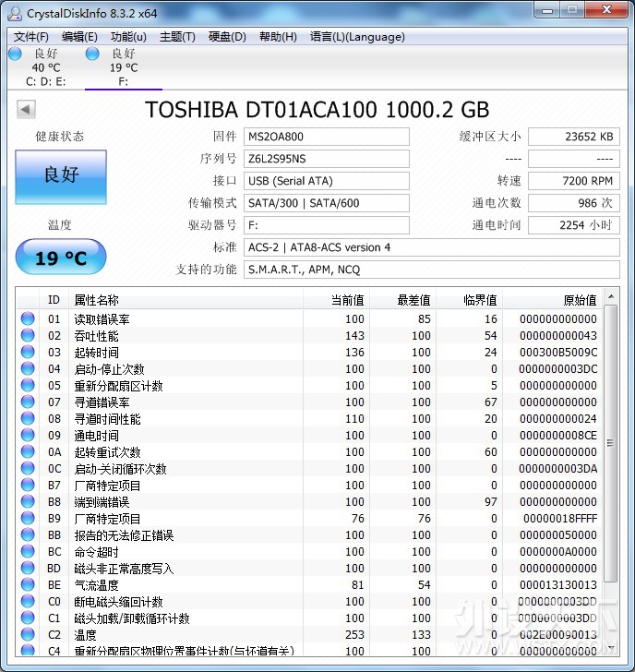Select raw value 000300B5009C
Image resolution: width=635 pixels, height=672 pixels.
(x=558, y=353)
